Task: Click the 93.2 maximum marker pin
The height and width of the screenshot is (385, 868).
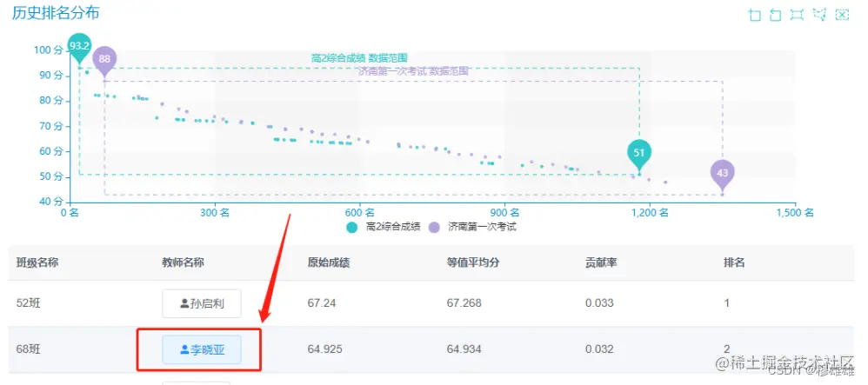Action: point(79,46)
